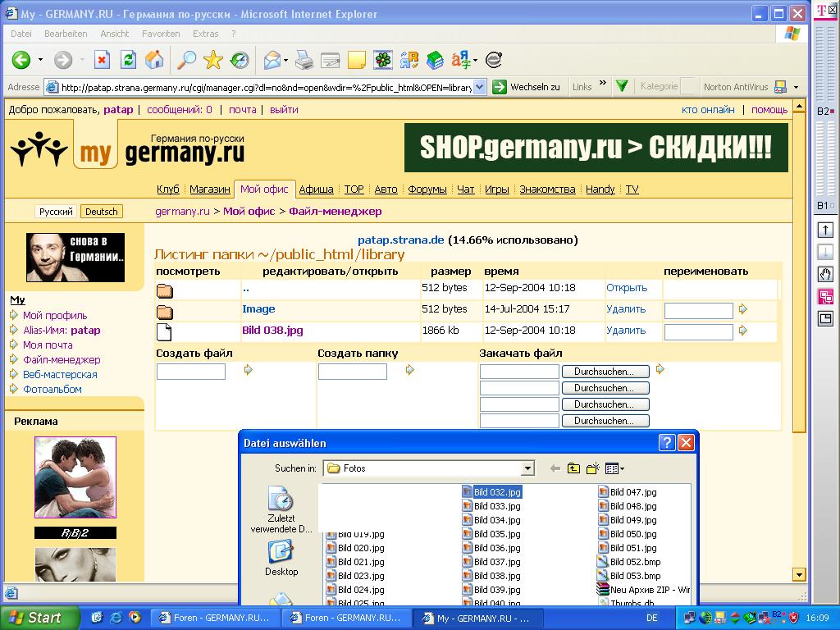The height and width of the screenshot is (630, 840).
Task: Click the DE language indicator in taskbar
Action: 652,619
